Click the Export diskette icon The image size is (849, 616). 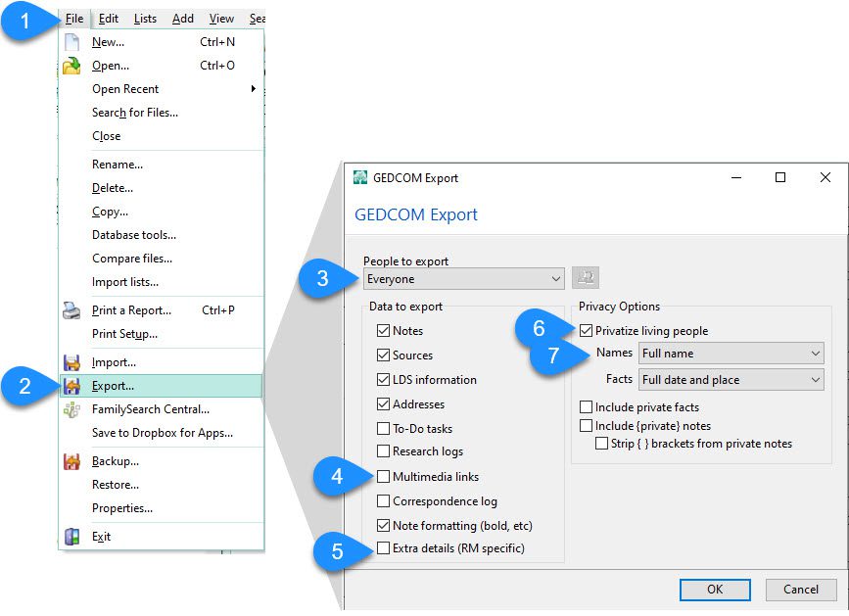tap(71, 387)
